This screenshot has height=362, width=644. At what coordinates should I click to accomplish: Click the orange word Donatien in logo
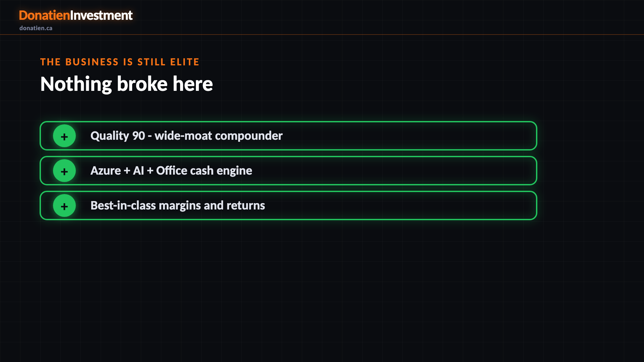[44, 15]
